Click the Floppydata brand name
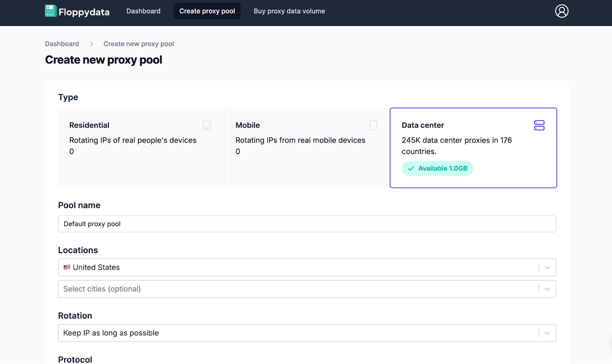 pyautogui.click(x=84, y=12)
